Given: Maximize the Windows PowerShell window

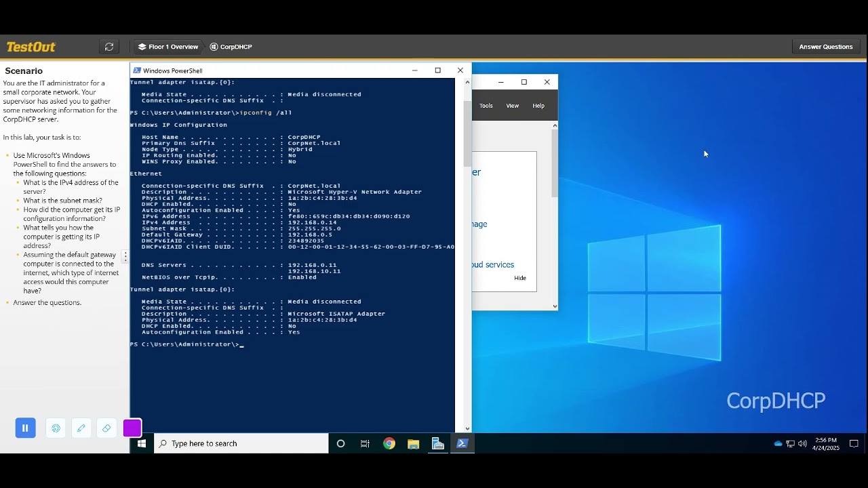Looking at the screenshot, I should click(x=438, y=70).
